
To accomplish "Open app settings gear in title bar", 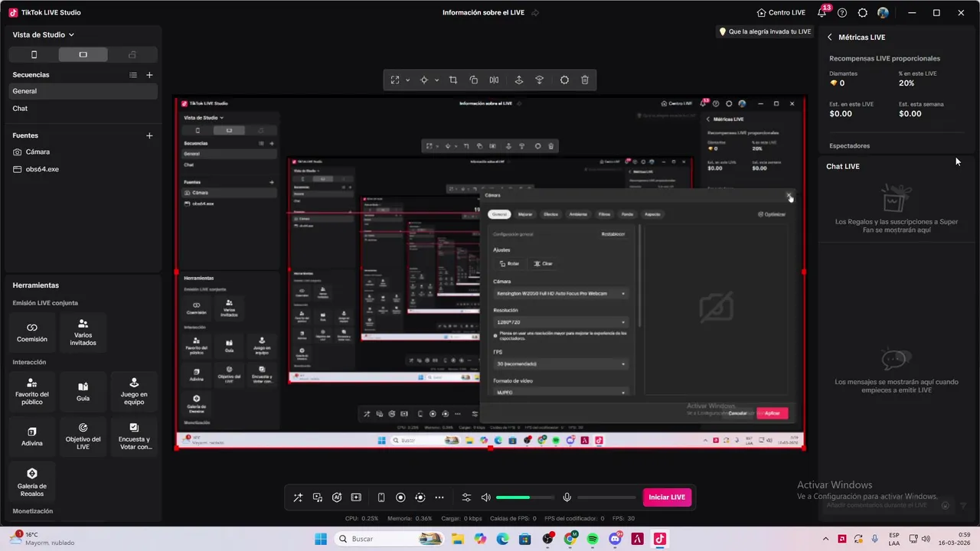I will [x=863, y=13].
